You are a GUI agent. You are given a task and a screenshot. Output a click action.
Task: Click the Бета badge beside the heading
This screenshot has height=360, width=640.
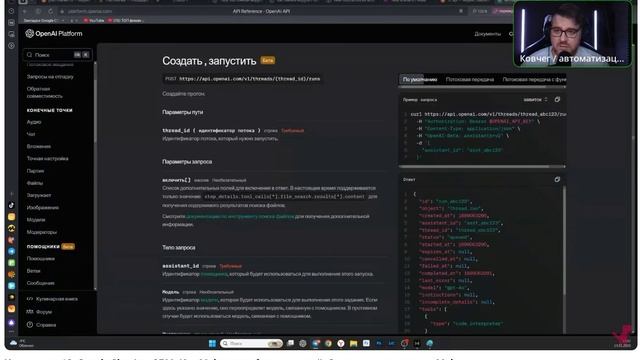[x=268, y=60]
